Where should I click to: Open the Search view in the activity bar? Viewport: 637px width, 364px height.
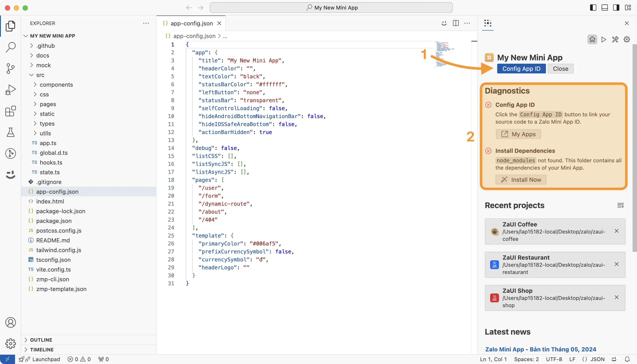point(10,47)
